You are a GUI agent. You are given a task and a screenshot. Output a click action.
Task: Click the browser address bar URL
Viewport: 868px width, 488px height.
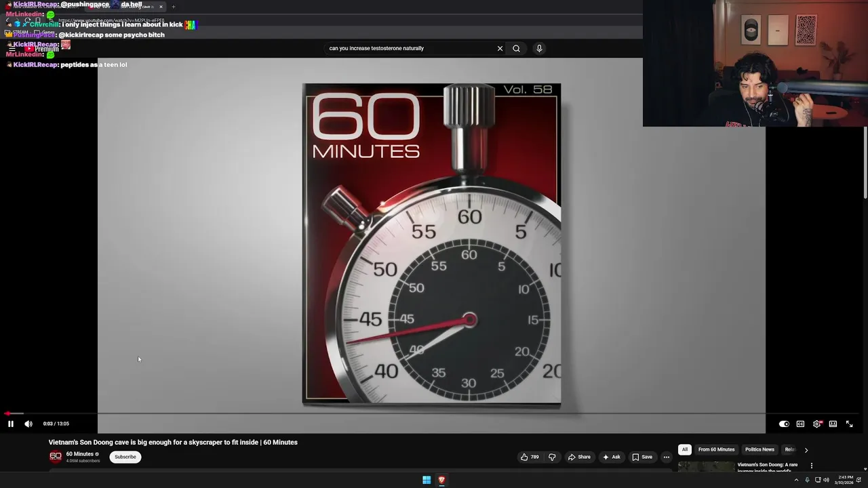point(111,21)
